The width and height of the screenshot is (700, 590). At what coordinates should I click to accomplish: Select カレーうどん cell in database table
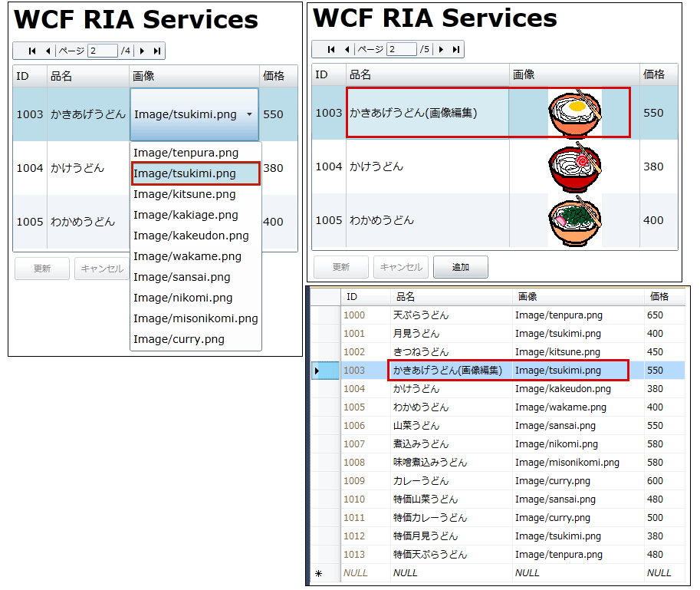coord(451,481)
